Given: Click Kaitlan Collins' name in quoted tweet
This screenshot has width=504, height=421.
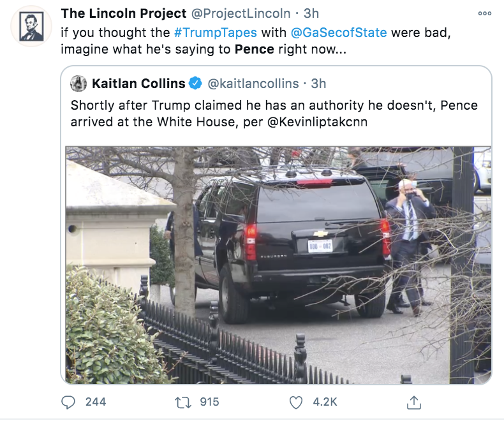Looking at the screenshot, I should coord(138,84).
